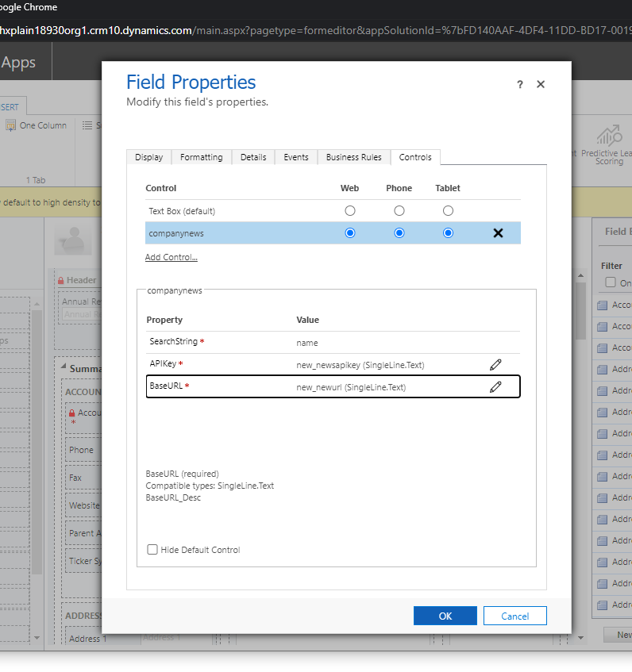Edit the BaseURL property with pencil icon
The image size is (632, 672).
pos(495,386)
